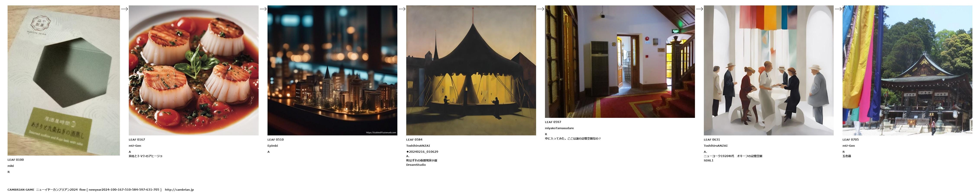Image resolution: width=980 pixels, height=195 pixels.
Task: Click the arrow after the scallop dish image
Action: point(263,9)
